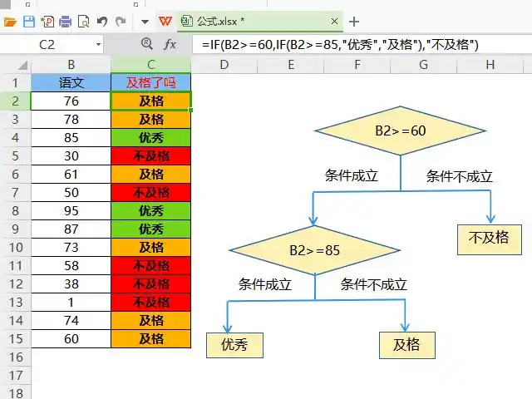Select the green 优秀 cell in row 4
The height and width of the screenshot is (399, 532).
coord(151,137)
